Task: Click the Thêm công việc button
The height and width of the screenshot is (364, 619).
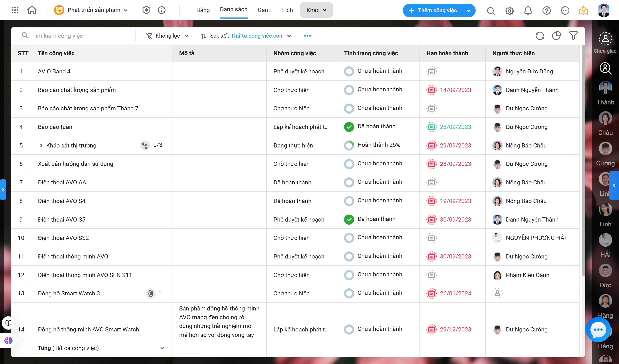Action: (433, 10)
